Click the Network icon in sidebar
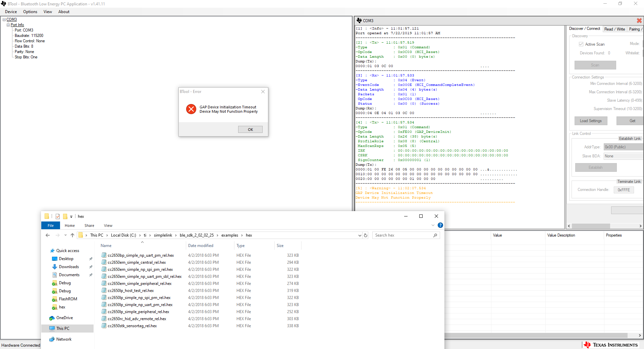 point(52,339)
